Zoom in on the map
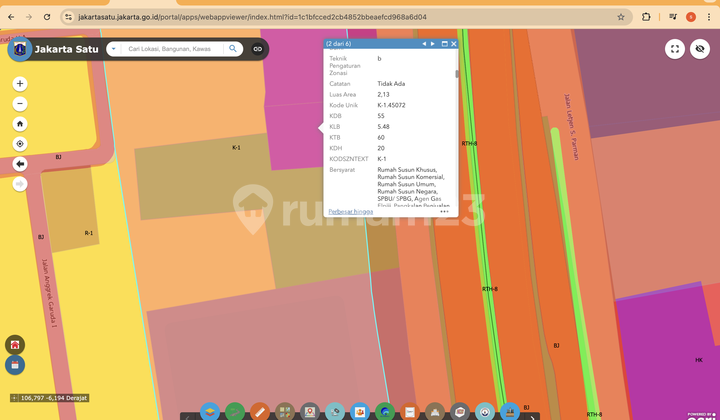 tap(20, 84)
